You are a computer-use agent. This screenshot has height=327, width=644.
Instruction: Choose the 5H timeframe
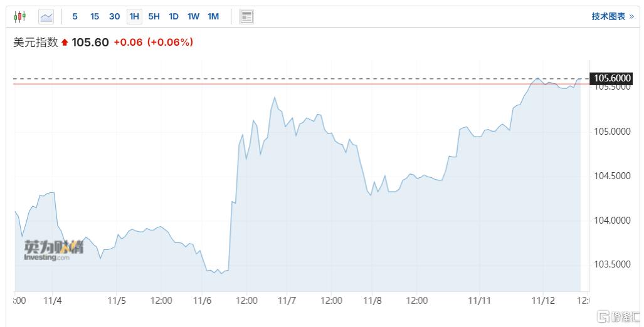point(154,17)
